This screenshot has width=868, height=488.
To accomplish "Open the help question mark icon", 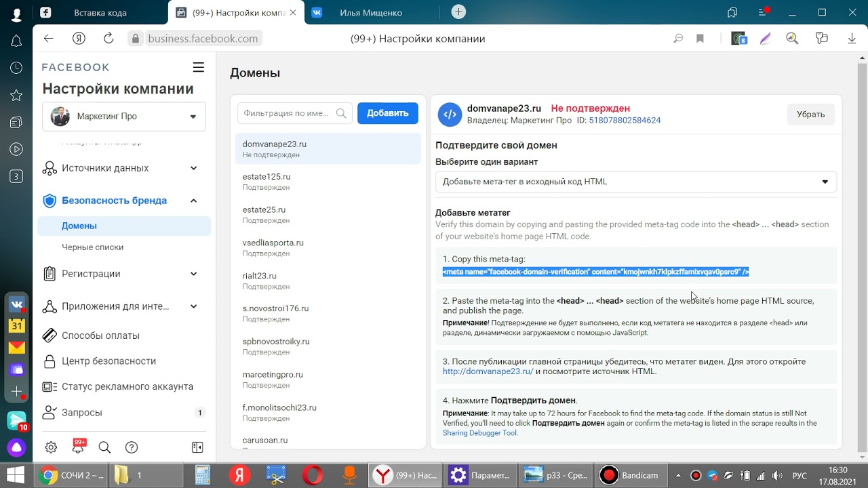I will 132,447.
